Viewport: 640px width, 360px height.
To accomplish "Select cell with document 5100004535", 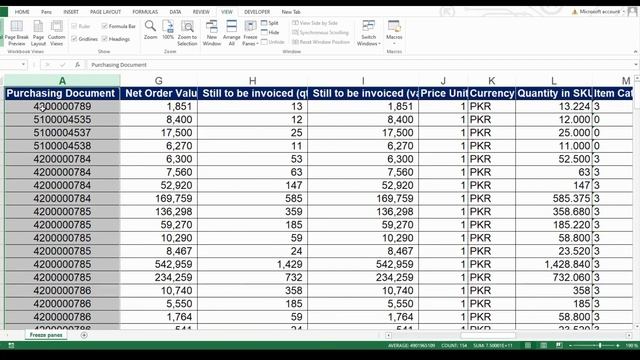I will (62, 120).
